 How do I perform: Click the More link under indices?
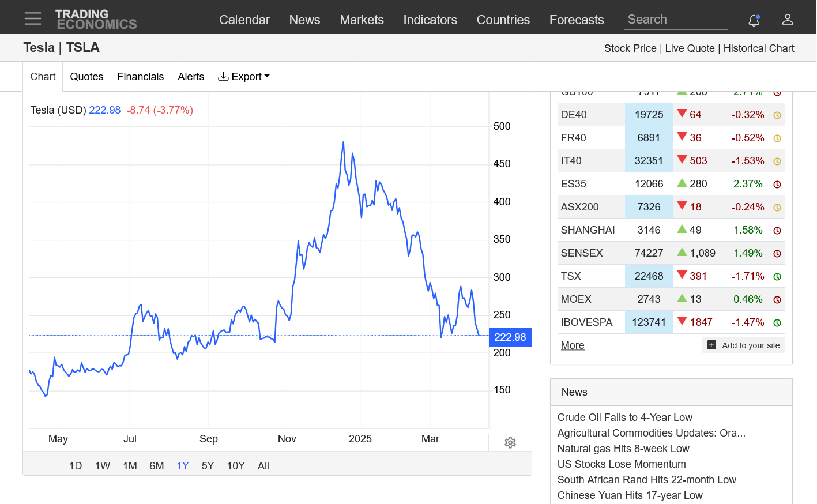tap(573, 345)
